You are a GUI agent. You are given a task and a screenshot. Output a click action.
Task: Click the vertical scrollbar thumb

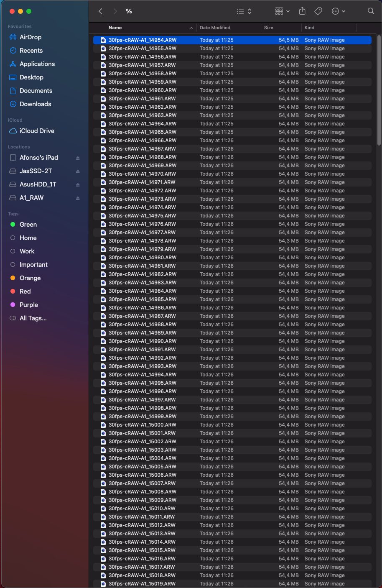pyautogui.click(x=379, y=91)
